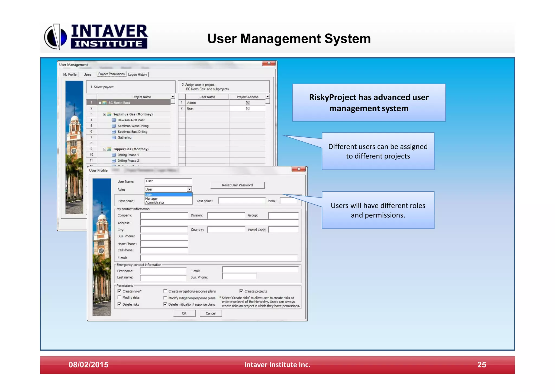Select the 'User' row in user list
This screenshot has height=392, width=555.
click(222, 109)
